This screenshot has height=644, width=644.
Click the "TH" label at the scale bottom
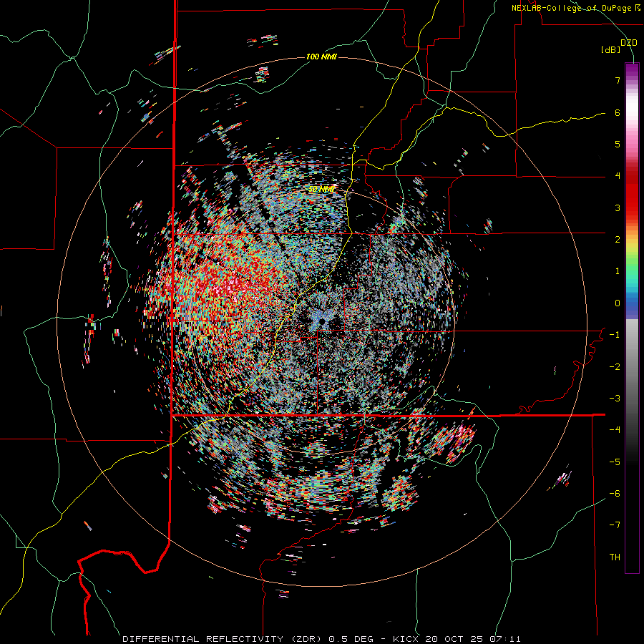[615, 557]
